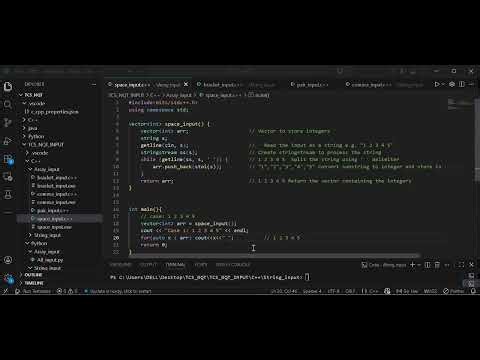Click the editor settings gear icon in the editor title bar
This screenshot has height=360, width=480.
(x=452, y=85)
